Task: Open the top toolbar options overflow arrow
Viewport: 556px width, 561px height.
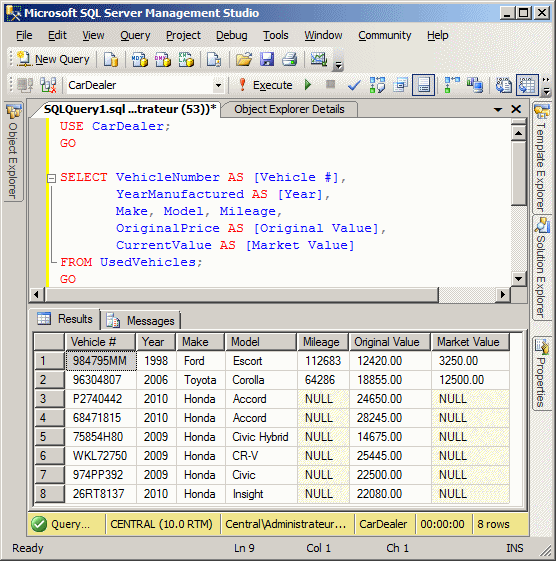Action: tap(338, 65)
